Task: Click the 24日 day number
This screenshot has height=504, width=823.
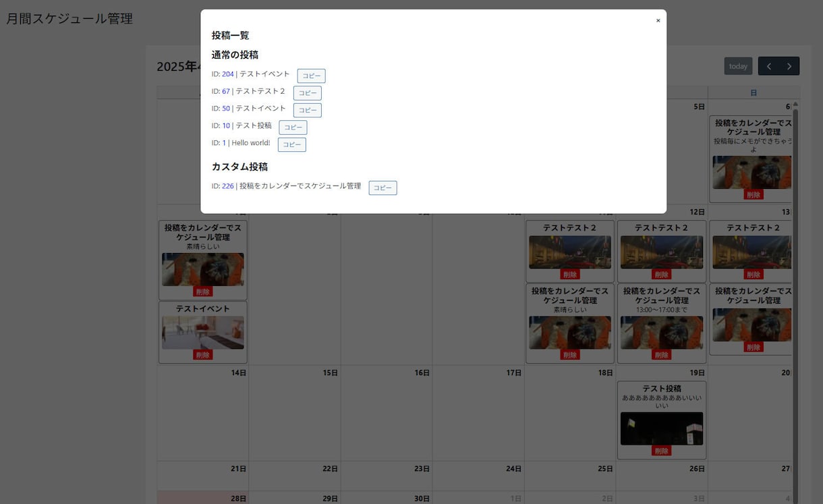Action: tap(513, 469)
